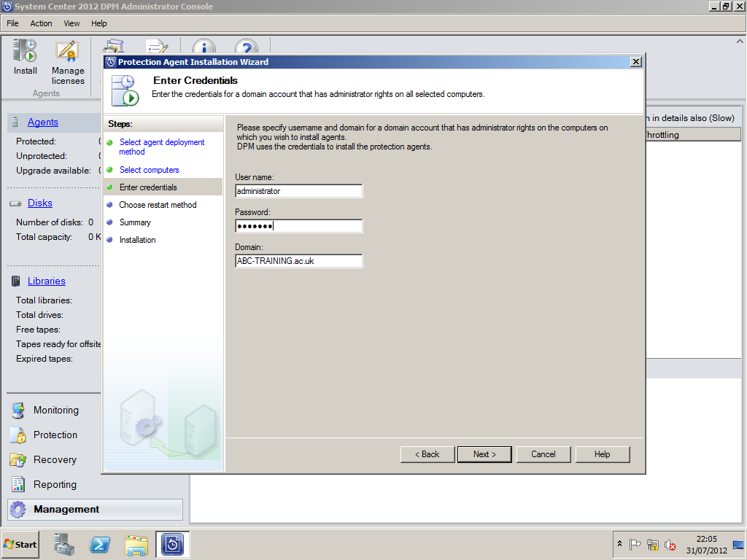This screenshot has height=560, width=747.
Task: Click Next to continue the wizard
Action: [x=484, y=454]
